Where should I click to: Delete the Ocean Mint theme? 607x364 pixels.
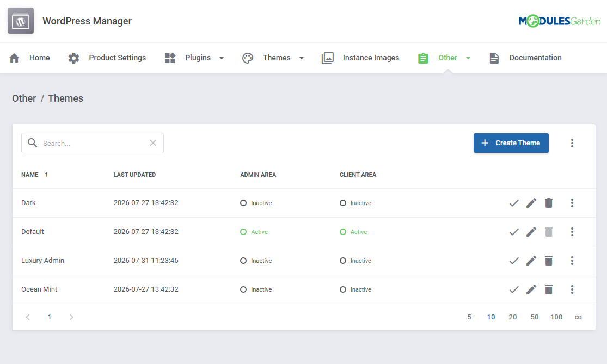point(549,289)
